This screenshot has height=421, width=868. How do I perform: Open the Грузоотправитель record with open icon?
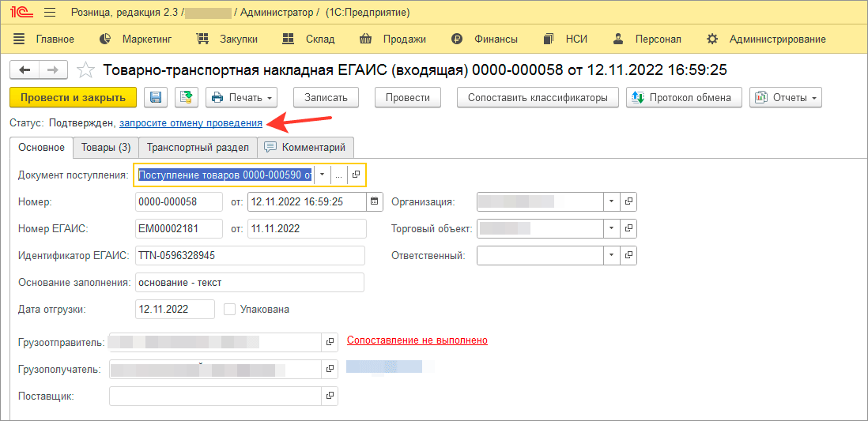(330, 342)
